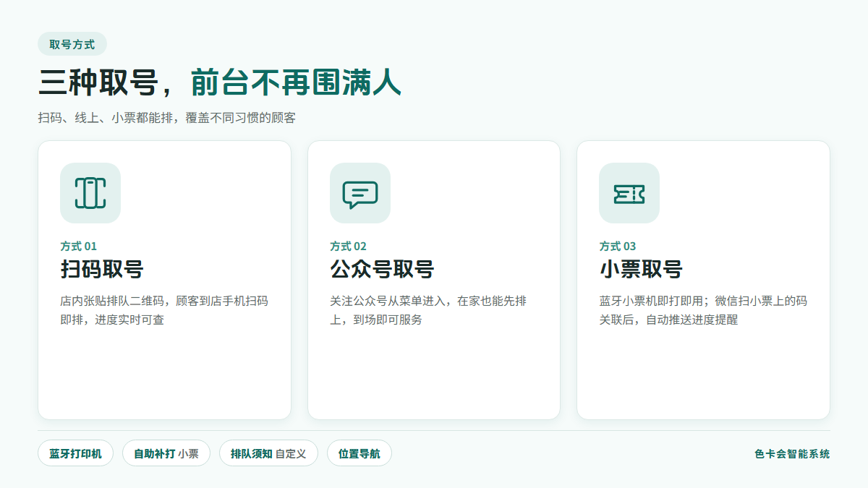The image size is (868, 488).
Task: Select the 自助补打 小票 pill
Action: click(166, 453)
